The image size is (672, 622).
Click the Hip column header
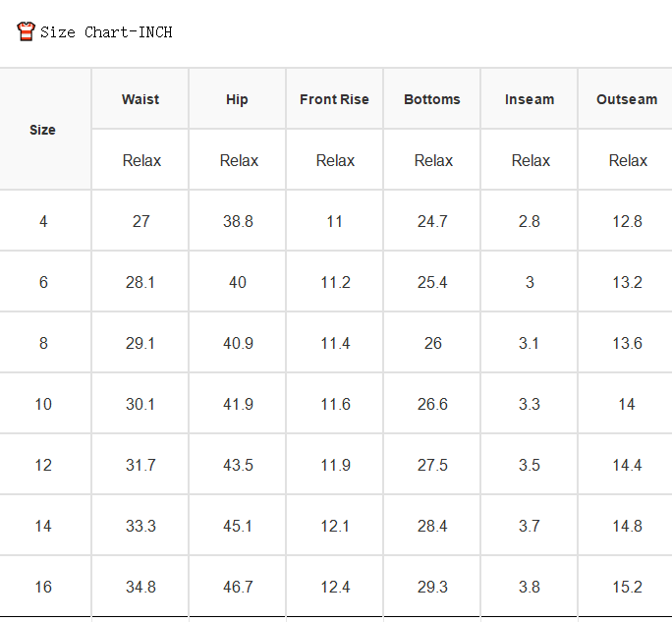coord(237,99)
